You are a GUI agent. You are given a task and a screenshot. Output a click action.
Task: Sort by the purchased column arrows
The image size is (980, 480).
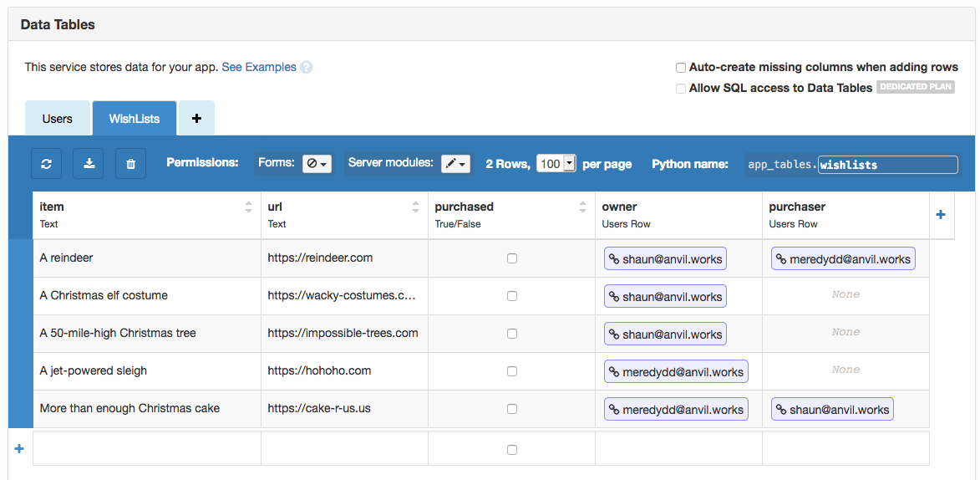point(582,207)
